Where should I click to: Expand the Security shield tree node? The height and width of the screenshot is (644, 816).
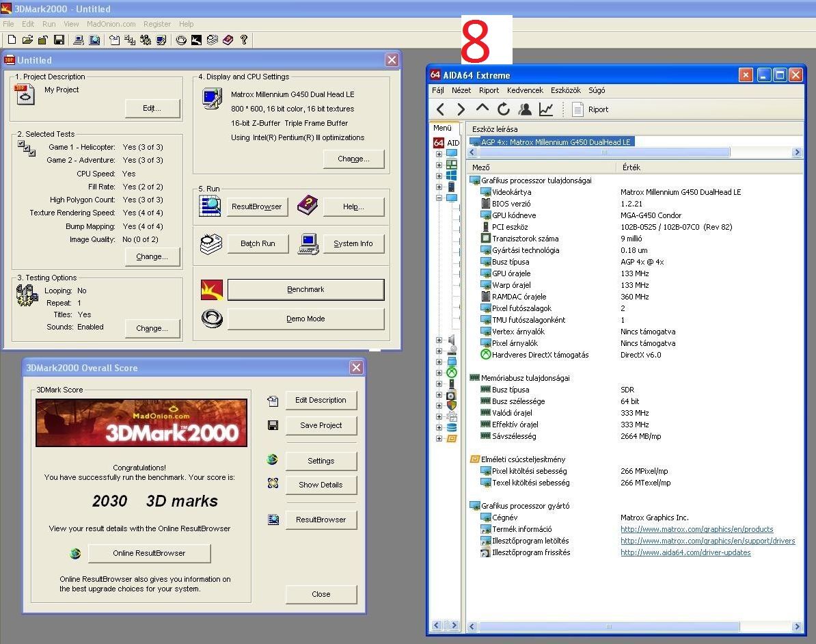point(439,405)
